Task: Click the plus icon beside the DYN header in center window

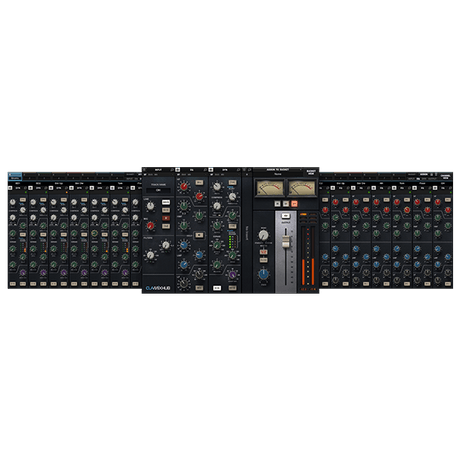Action: tap(211, 170)
